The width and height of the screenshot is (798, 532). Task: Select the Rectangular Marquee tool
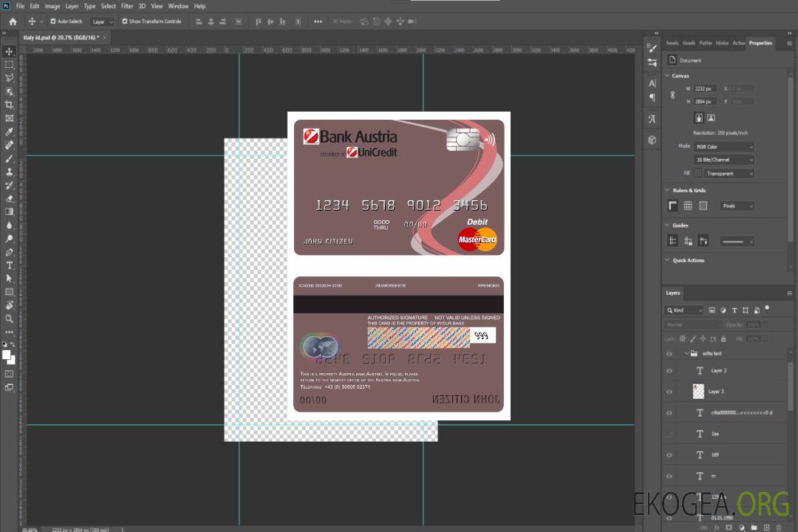pyautogui.click(x=9, y=65)
